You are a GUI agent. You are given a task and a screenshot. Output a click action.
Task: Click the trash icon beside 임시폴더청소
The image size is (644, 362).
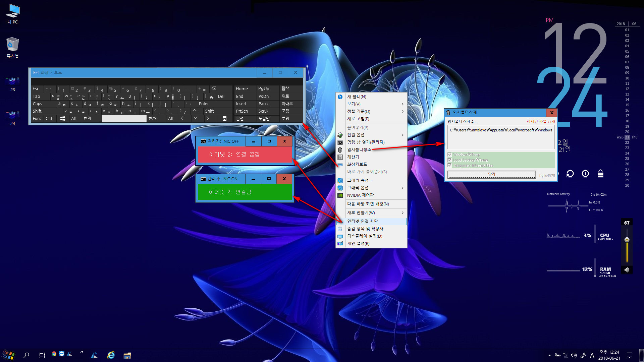[x=340, y=150]
